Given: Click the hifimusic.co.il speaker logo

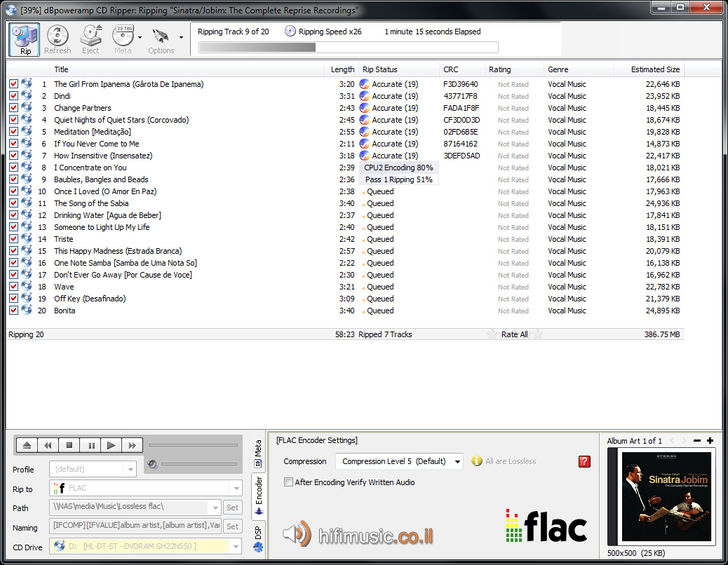Looking at the screenshot, I should [297, 533].
